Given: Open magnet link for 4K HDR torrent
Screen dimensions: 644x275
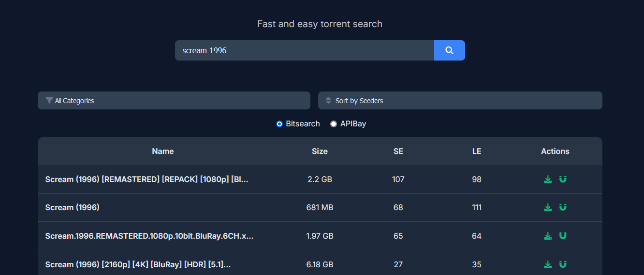Looking at the screenshot, I should (x=563, y=264).
